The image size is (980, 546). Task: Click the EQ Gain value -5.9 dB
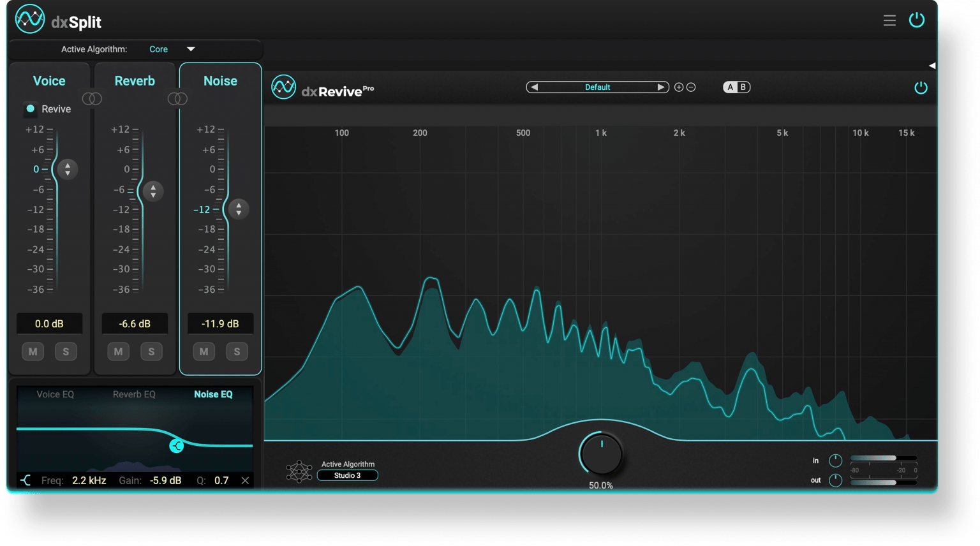coord(165,480)
